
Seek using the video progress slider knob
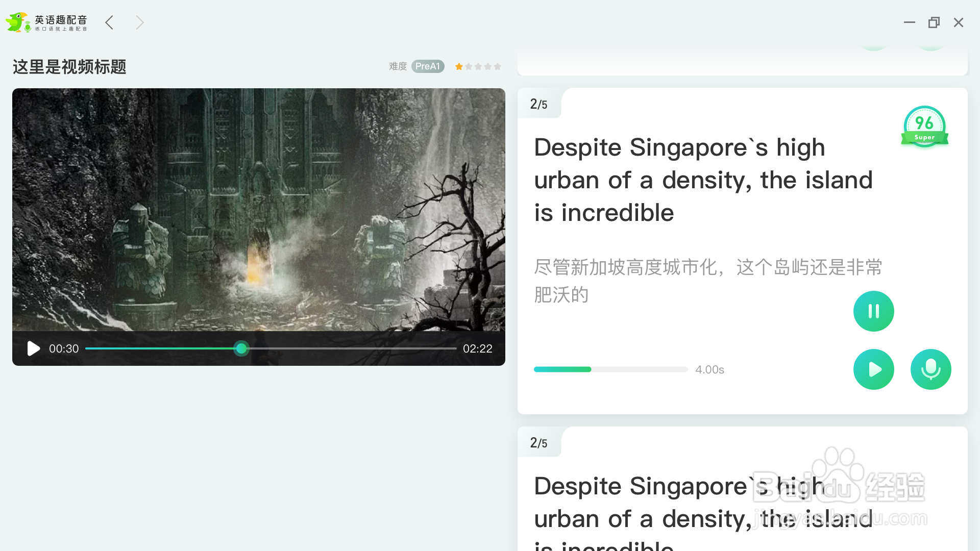241,348
